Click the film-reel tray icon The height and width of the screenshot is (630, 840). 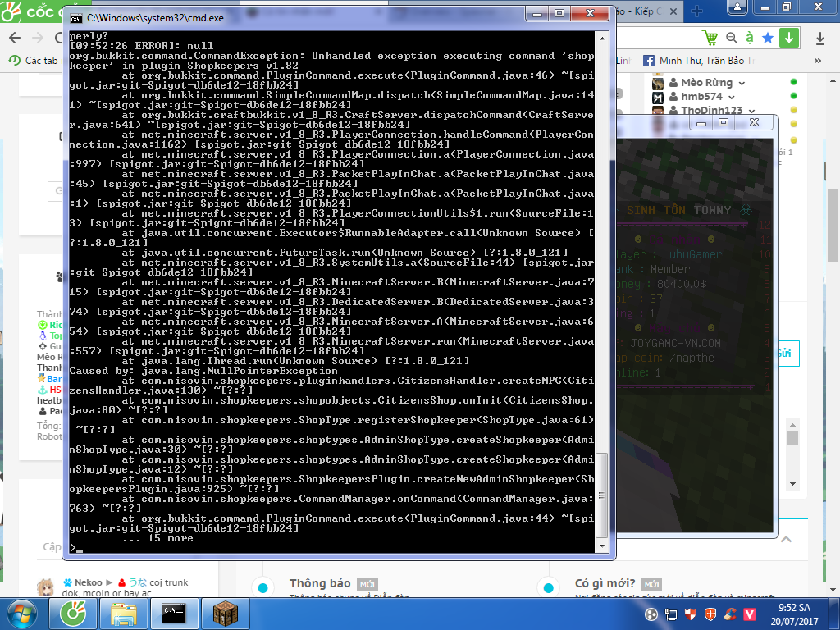[x=651, y=614]
